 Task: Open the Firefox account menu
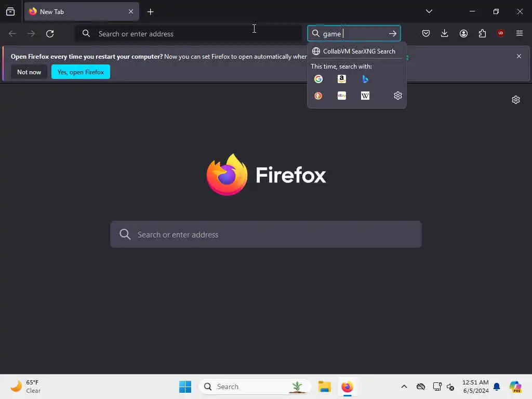point(463,33)
